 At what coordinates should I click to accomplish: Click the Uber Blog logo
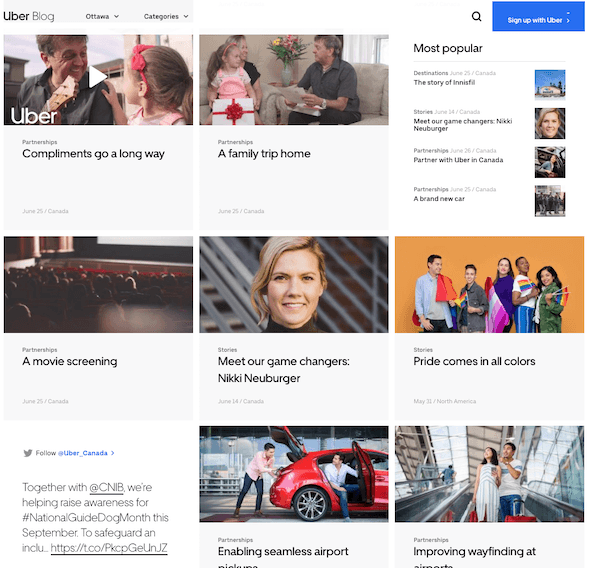click(29, 16)
